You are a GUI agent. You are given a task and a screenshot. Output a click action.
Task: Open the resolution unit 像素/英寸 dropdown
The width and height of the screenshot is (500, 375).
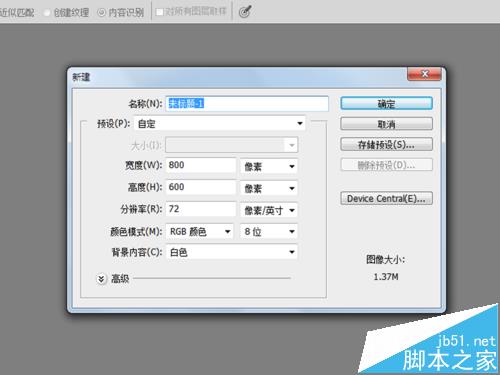click(269, 210)
